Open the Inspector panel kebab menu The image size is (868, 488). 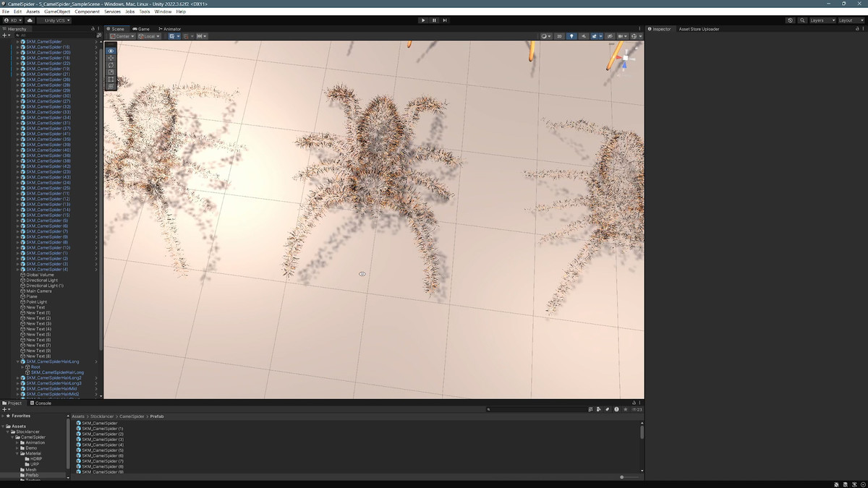tap(863, 29)
